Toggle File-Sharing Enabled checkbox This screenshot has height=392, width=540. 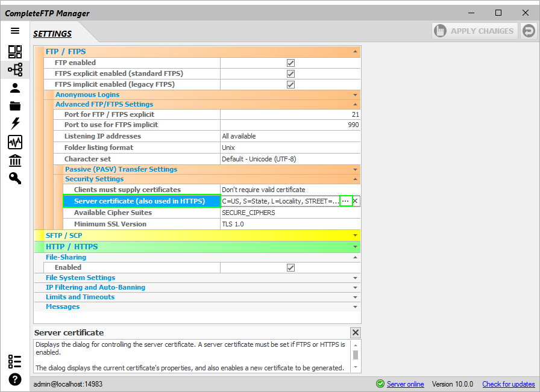(290, 268)
